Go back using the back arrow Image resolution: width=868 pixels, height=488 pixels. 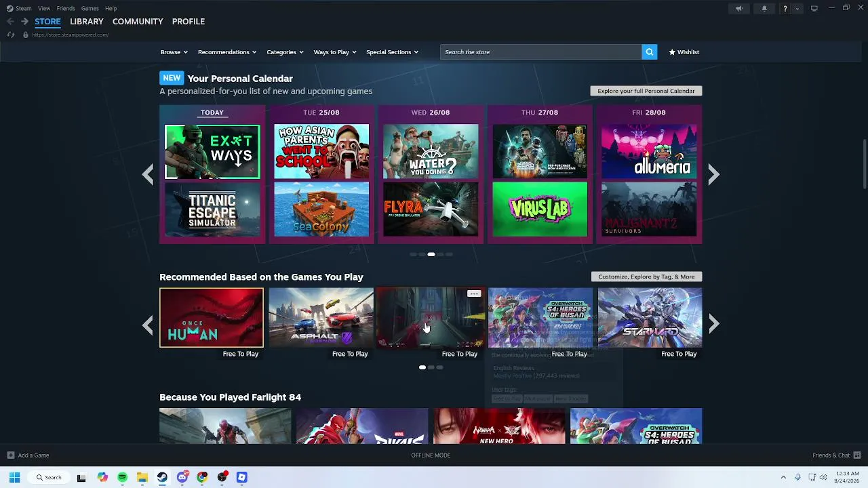pos(10,22)
